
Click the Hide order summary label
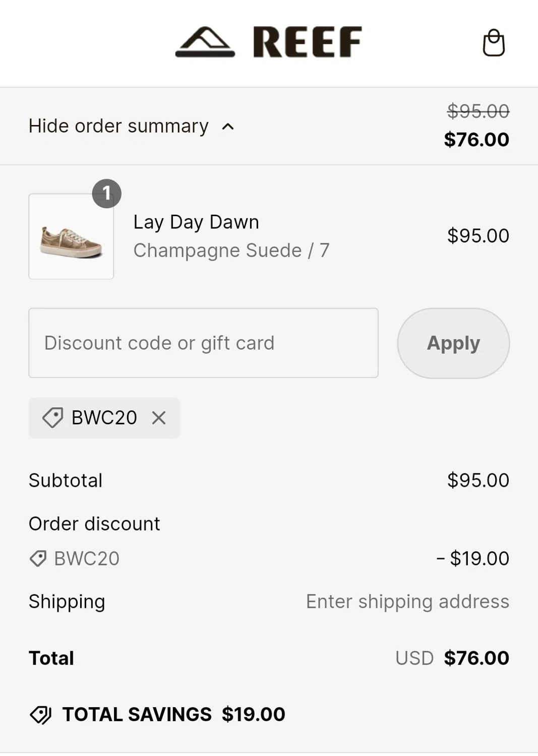click(118, 126)
